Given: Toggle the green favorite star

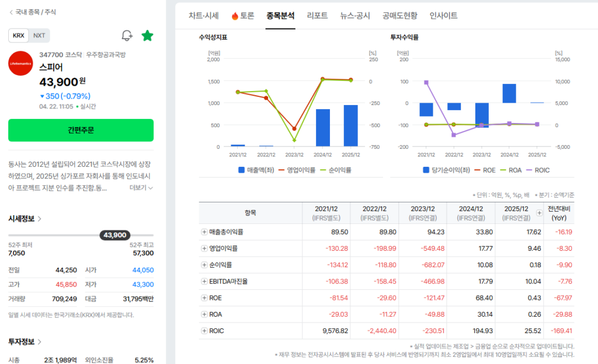Looking at the screenshot, I should click(x=147, y=36).
